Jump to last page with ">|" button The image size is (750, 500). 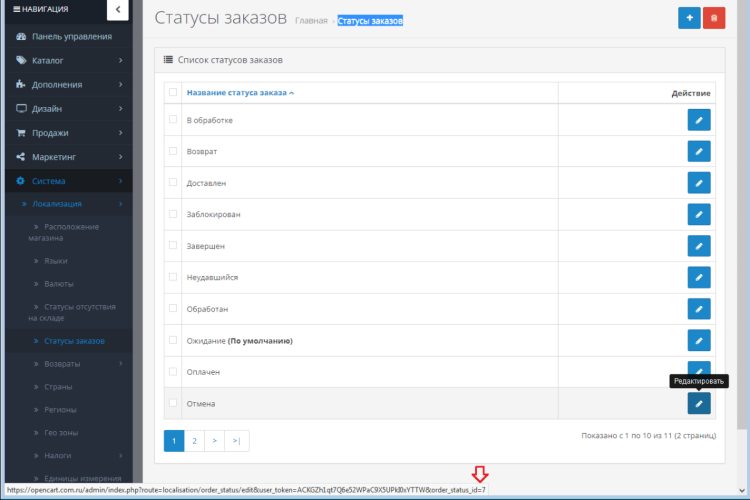[x=238, y=440]
